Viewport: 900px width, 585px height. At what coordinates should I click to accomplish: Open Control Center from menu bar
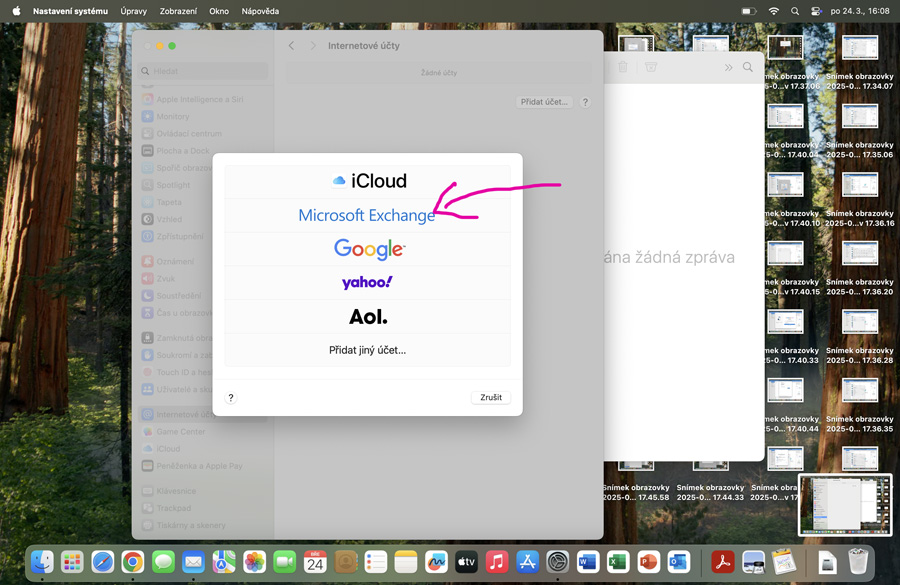click(816, 11)
